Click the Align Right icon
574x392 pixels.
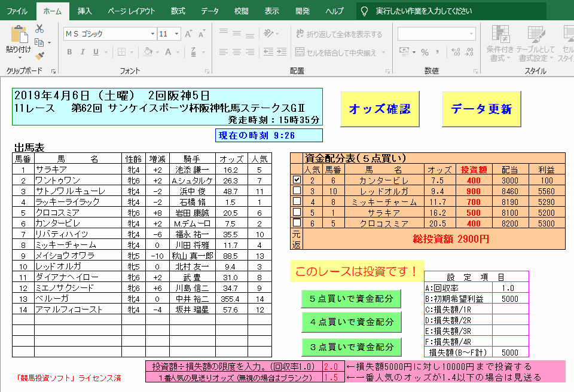250,52
